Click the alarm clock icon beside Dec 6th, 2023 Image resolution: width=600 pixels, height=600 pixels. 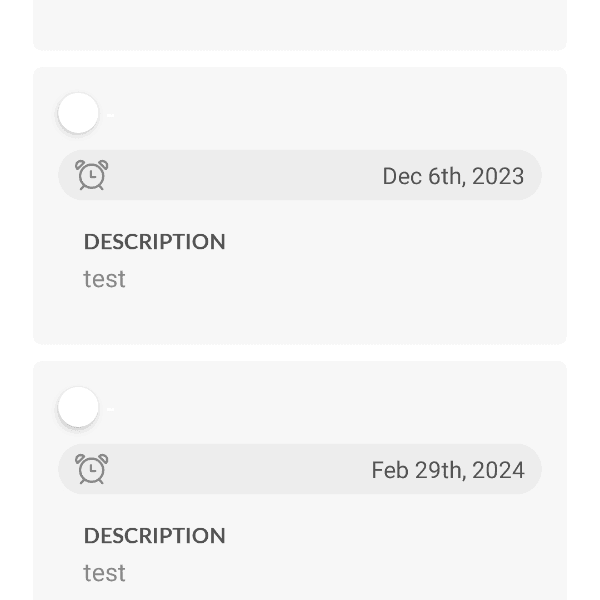click(92, 175)
